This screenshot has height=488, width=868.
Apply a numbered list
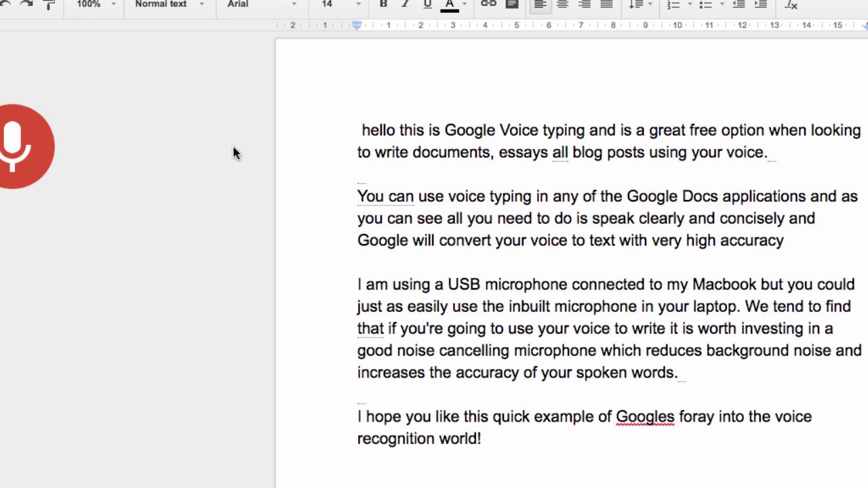pyautogui.click(x=673, y=5)
